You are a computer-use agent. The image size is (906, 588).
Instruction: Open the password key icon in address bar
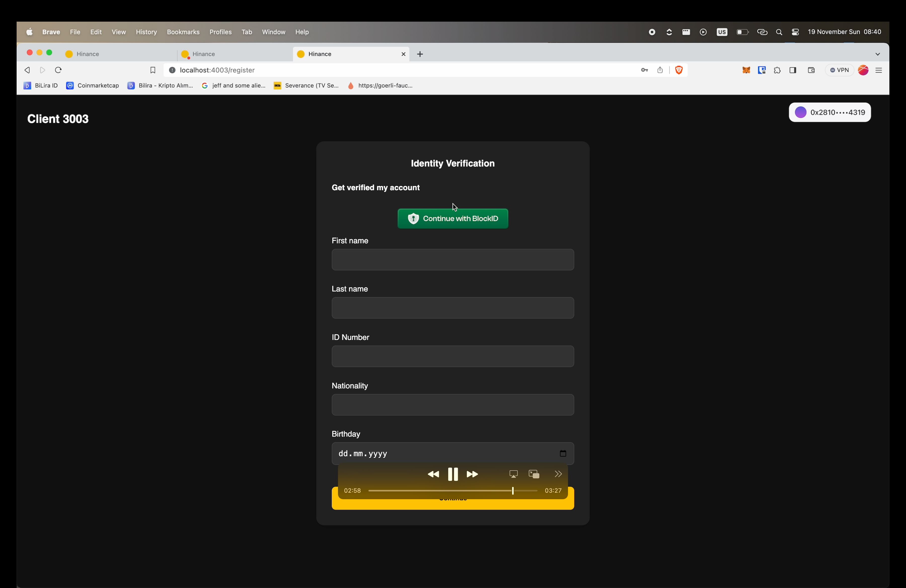coord(644,70)
